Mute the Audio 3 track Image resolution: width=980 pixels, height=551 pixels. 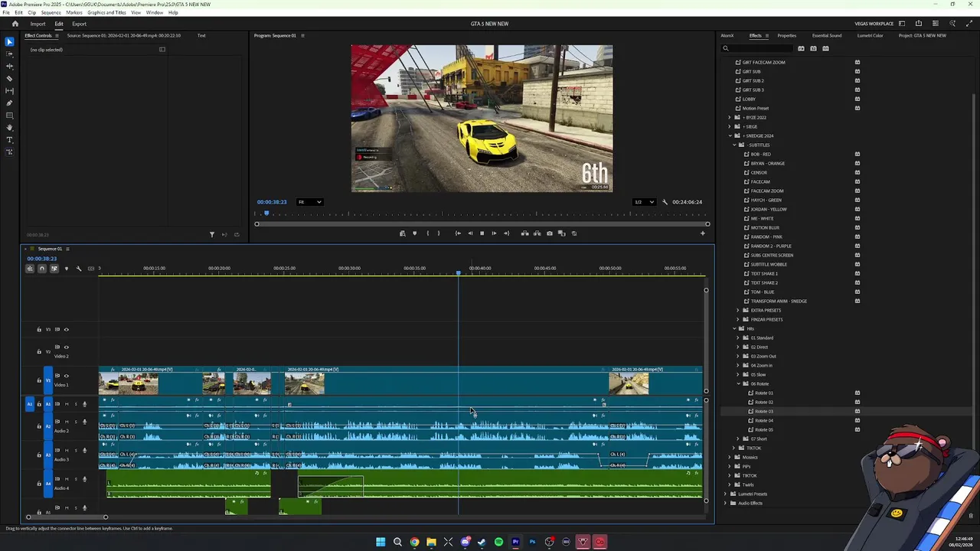click(67, 451)
